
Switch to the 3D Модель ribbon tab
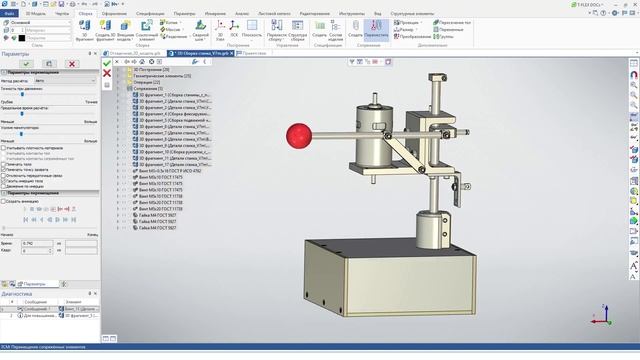pyautogui.click(x=36, y=13)
